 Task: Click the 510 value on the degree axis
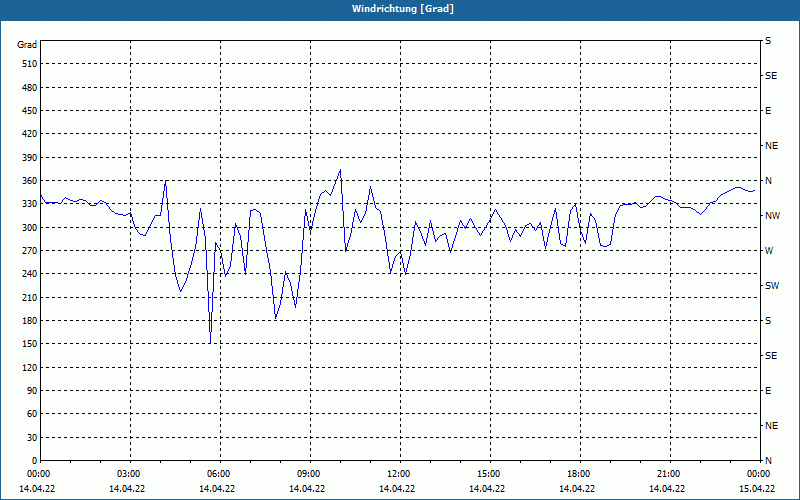tap(30, 64)
